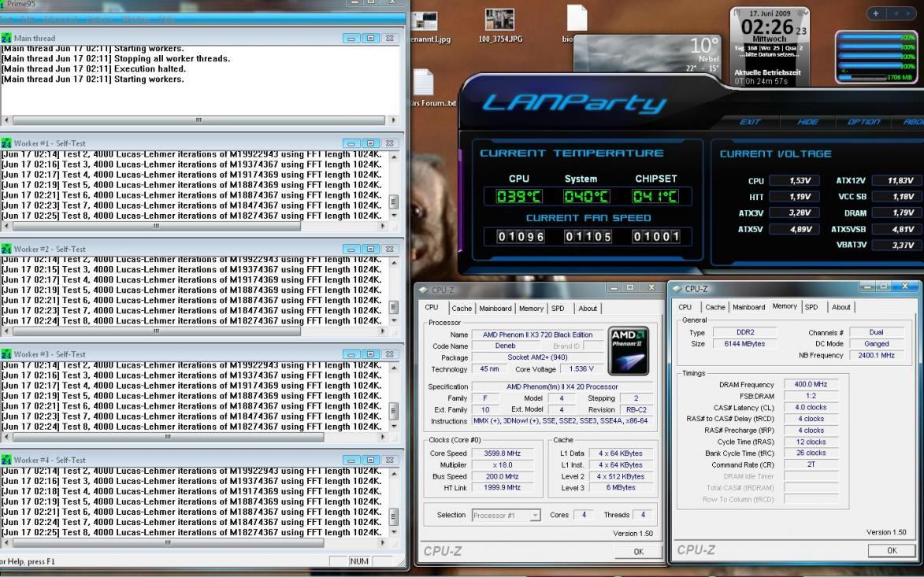Minimize the Worker #3 child window
Image resolution: width=924 pixels, height=577 pixels.
tap(351, 354)
